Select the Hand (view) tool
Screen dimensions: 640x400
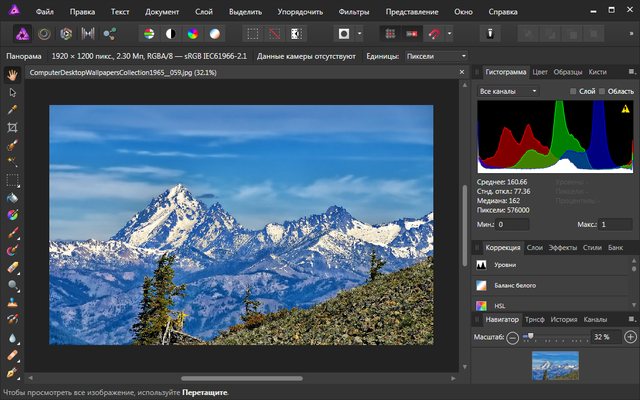point(11,74)
